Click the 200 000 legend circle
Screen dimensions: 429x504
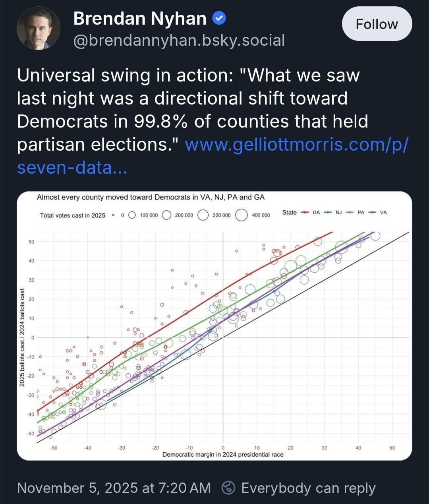167,215
